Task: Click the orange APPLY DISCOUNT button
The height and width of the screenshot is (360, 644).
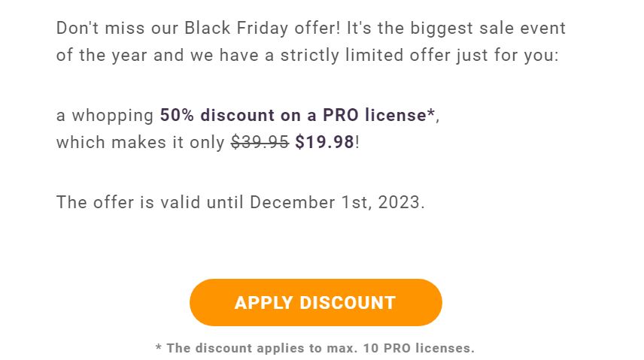Action: tap(315, 303)
